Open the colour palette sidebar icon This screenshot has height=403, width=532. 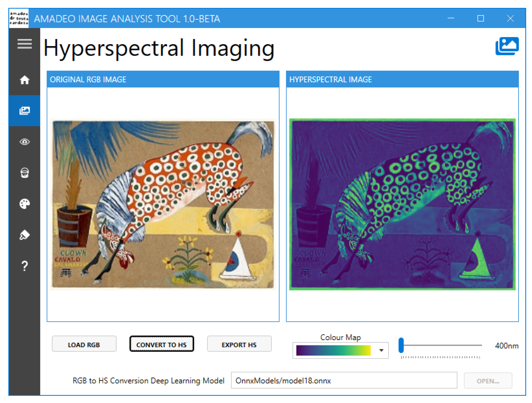[x=25, y=204]
